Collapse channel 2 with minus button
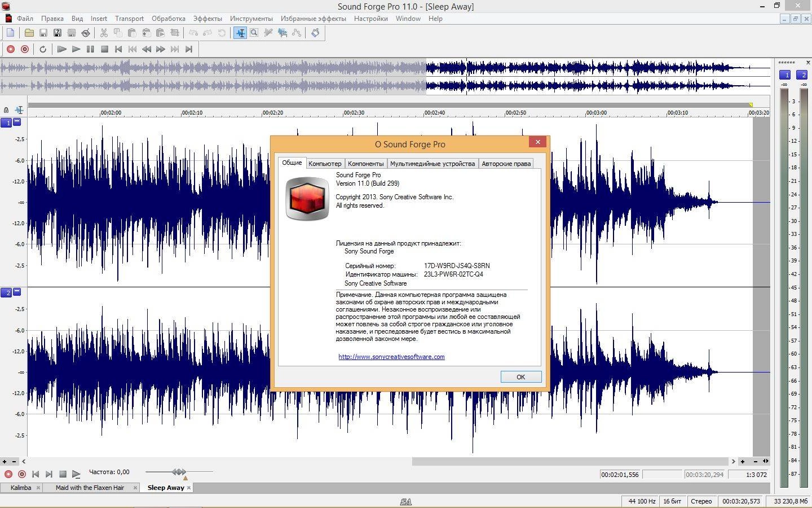Screen dimensions: 812x508 click(17, 292)
